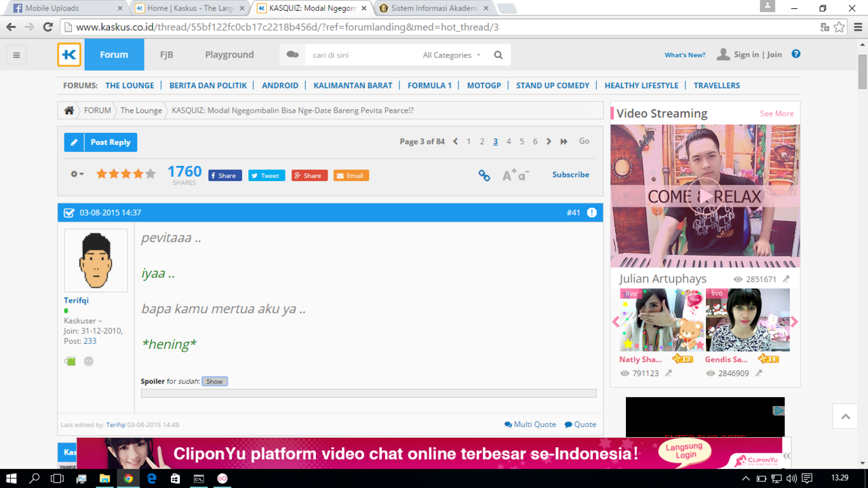Quote post #41

click(580, 424)
